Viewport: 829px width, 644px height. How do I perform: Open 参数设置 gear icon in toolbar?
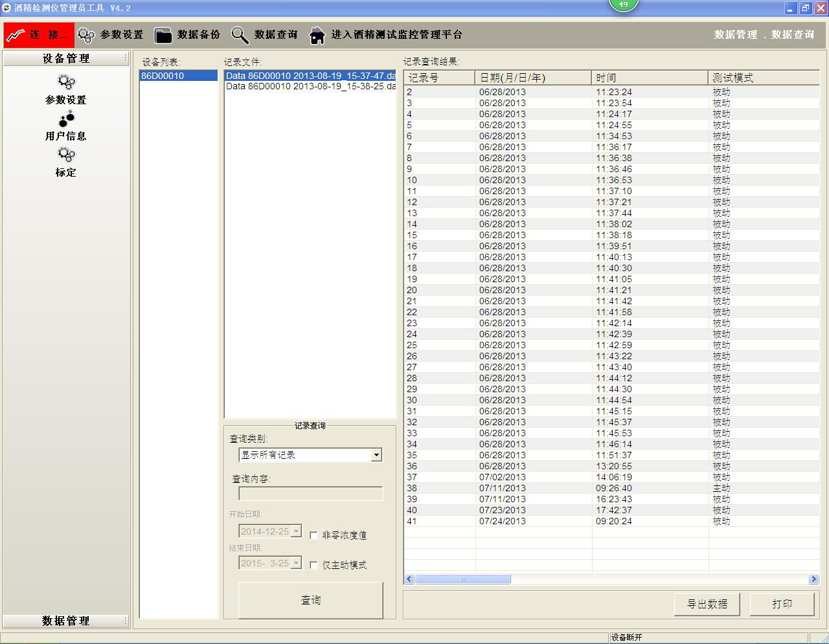86,35
